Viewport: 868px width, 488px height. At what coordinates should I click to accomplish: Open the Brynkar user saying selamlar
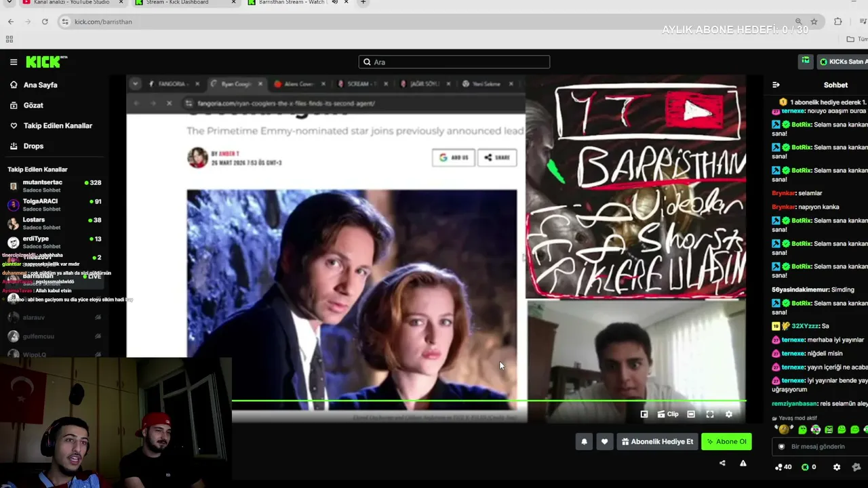783,193
